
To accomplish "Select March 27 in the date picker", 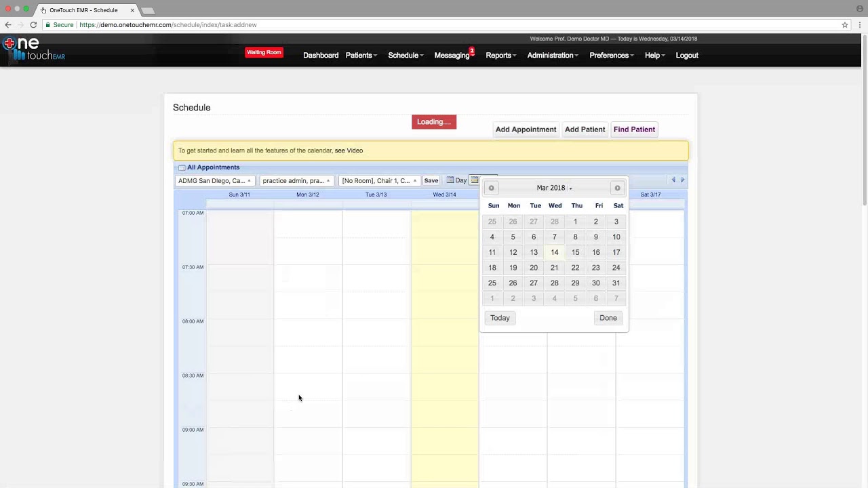I will [x=534, y=283].
